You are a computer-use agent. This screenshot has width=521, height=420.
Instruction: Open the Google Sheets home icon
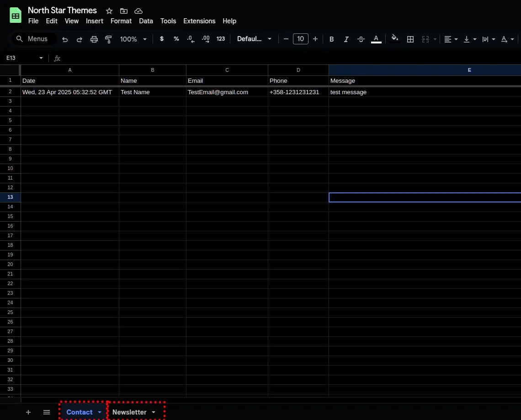[15, 15]
